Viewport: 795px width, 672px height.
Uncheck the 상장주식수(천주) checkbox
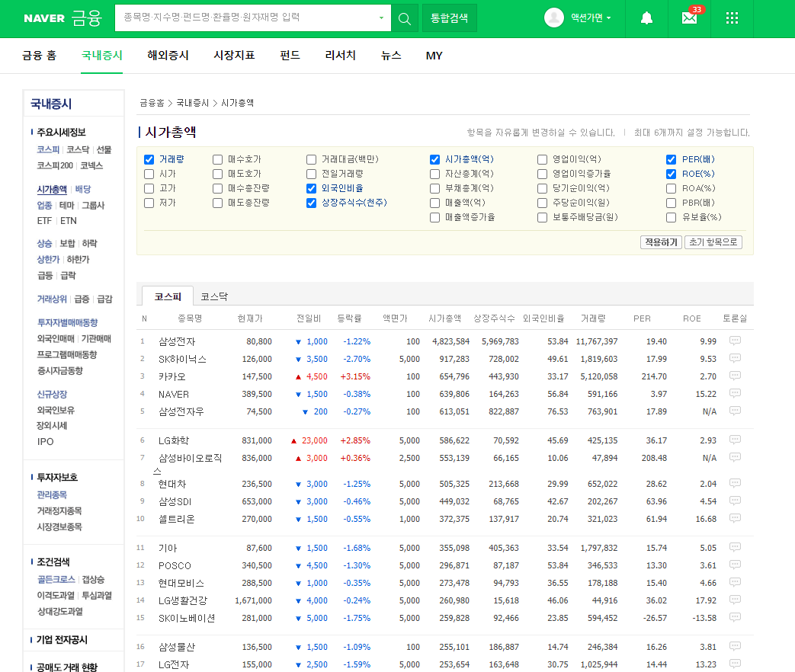coord(311,203)
